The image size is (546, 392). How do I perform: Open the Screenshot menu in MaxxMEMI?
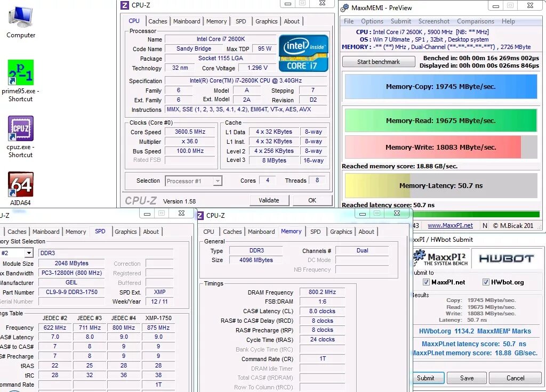point(433,21)
